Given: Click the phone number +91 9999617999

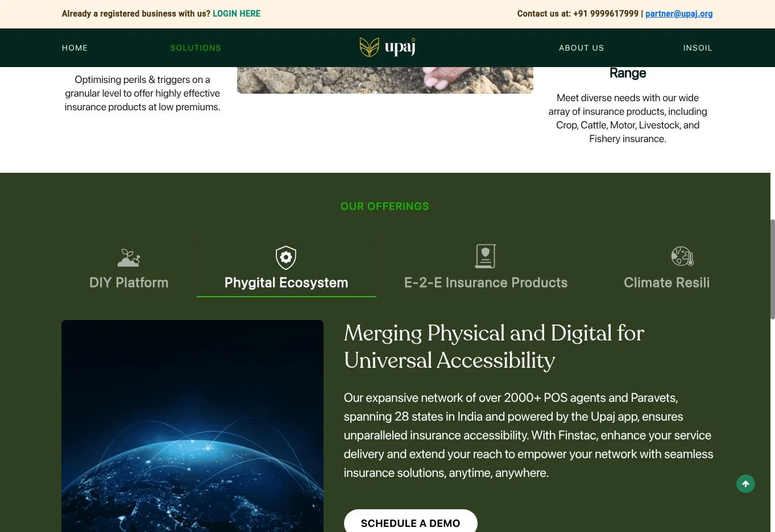Looking at the screenshot, I should 606,14.
